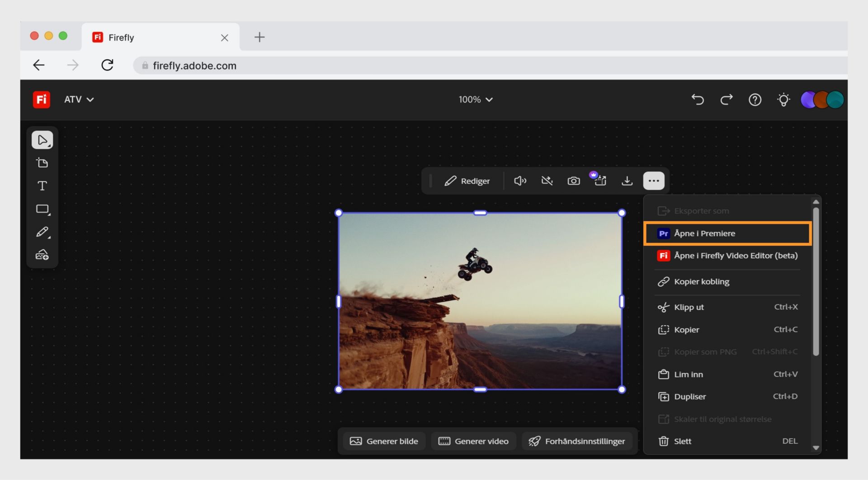Select the crop/asset tool below the selector
The height and width of the screenshot is (480, 868).
[x=42, y=162]
